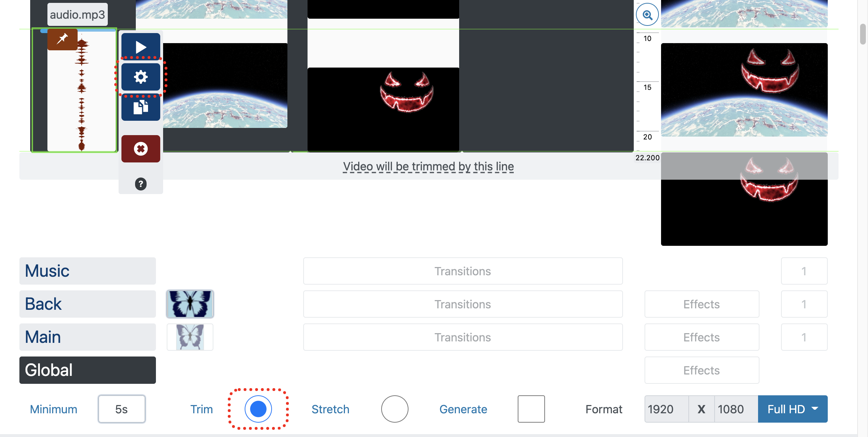Click the pin icon on audio track
The image size is (868, 437).
coord(62,38)
